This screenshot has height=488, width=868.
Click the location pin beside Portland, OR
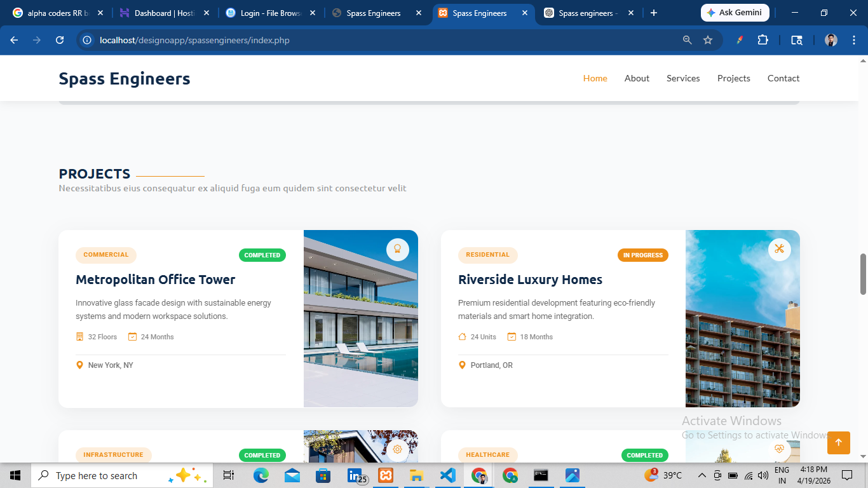click(x=462, y=365)
